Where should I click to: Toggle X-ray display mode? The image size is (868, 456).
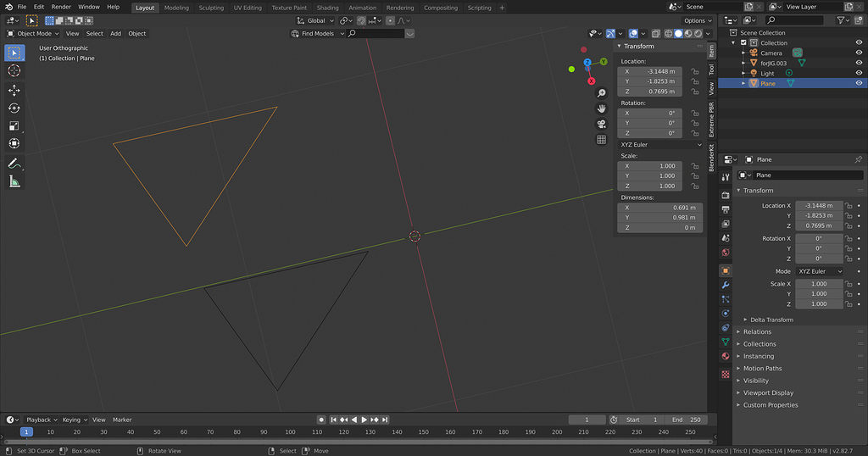(x=655, y=34)
